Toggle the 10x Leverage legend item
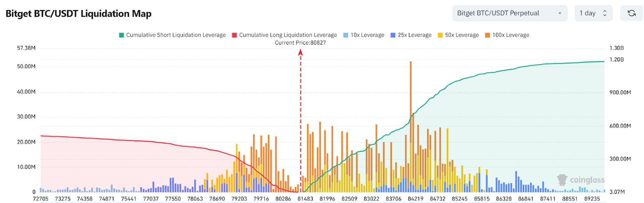The image size is (644, 203). click(x=364, y=35)
